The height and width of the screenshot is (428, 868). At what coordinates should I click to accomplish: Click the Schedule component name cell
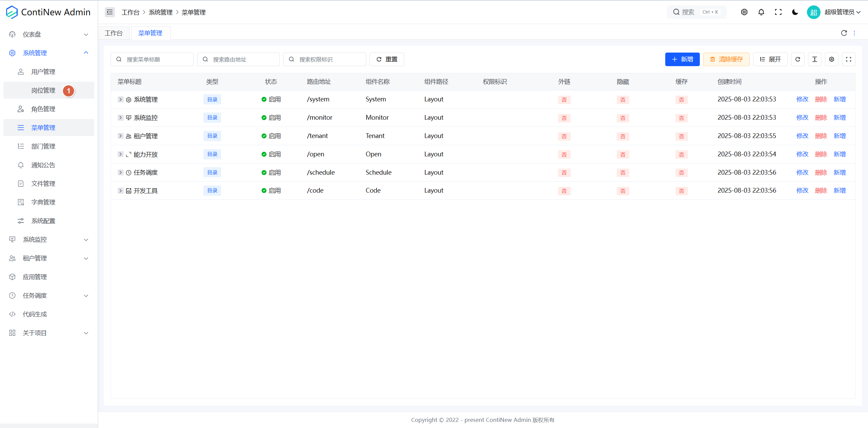pos(378,173)
